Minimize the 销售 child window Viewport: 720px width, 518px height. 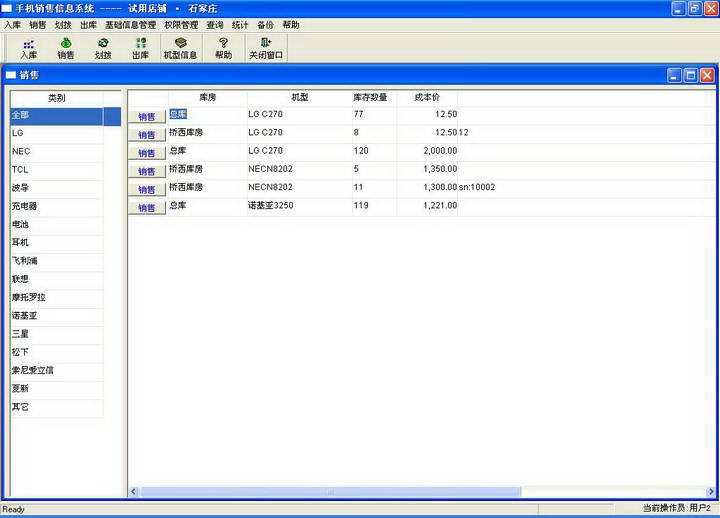[674, 75]
